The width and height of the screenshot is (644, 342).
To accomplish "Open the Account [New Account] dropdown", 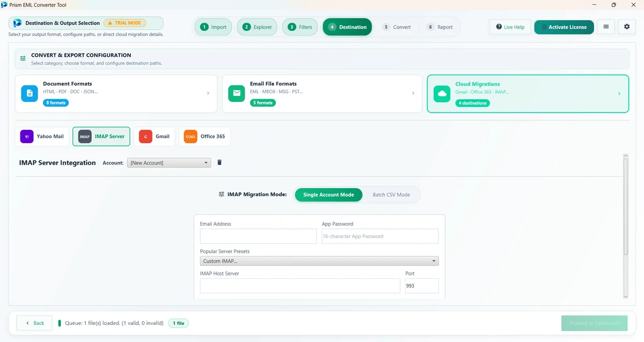I will pos(169,163).
